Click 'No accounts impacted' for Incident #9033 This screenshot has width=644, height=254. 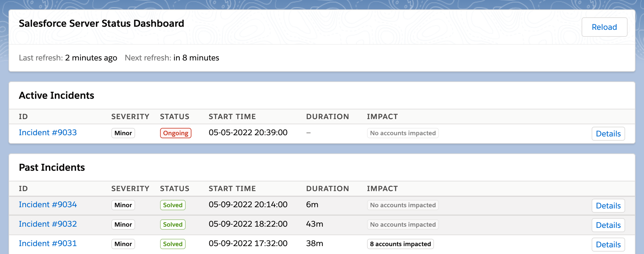click(x=403, y=133)
